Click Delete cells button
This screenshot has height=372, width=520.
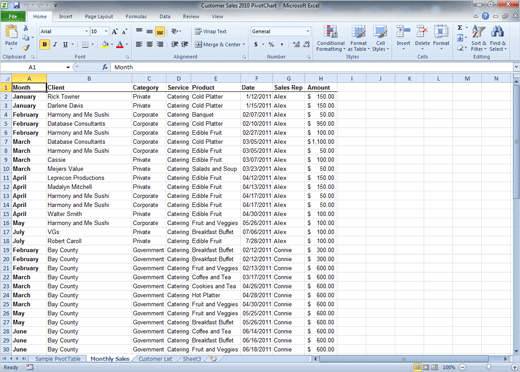[x=422, y=37]
